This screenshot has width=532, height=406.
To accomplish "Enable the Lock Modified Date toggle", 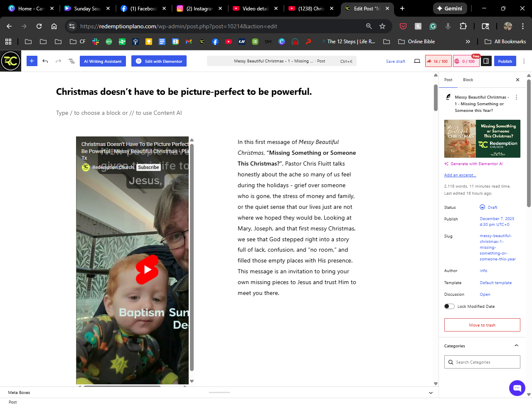I will (x=449, y=307).
